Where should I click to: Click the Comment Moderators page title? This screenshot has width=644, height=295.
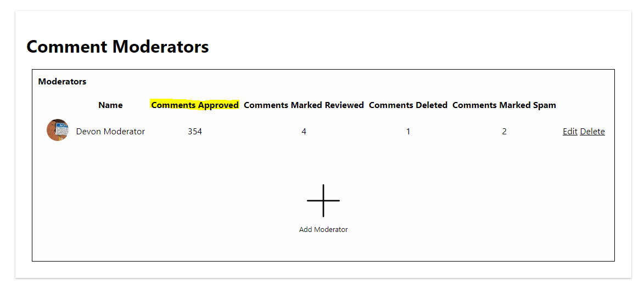(x=117, y=47)
